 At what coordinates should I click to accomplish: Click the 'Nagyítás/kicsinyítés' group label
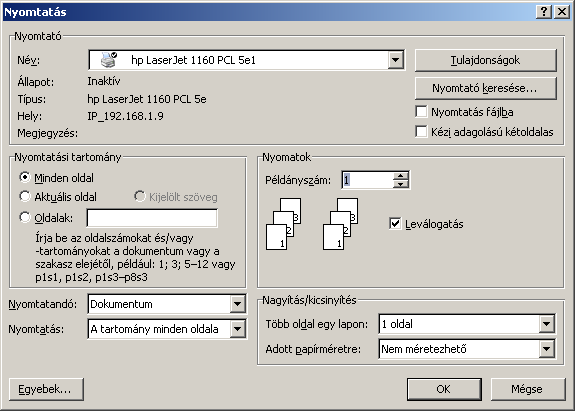tap(310, 300)
